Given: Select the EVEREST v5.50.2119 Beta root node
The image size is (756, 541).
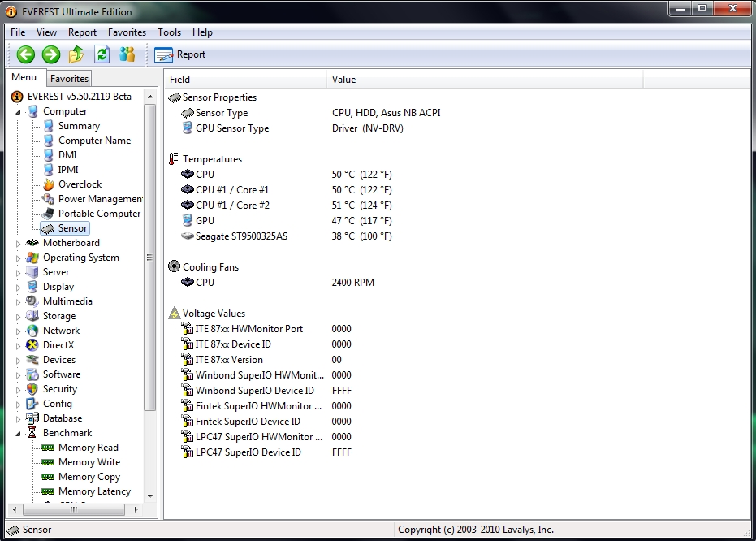Looking at the screenshot, I should [x=79, y=97].
